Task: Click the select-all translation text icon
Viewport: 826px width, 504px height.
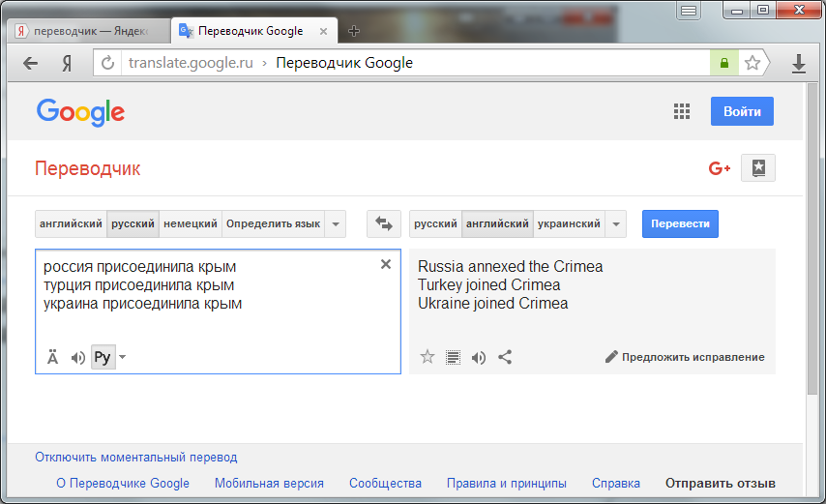Action: (x=453, y=358)
